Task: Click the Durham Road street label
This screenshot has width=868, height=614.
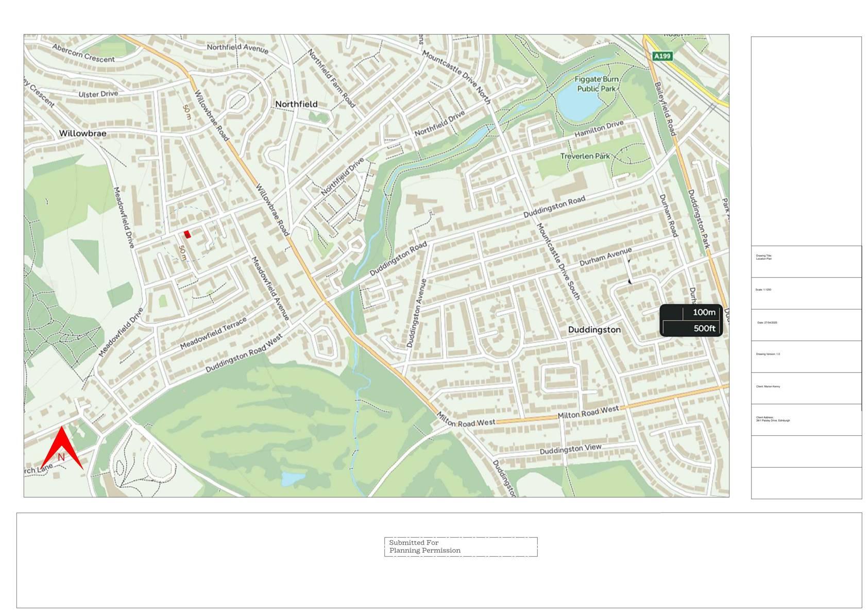Action: [x=668, y=215]
